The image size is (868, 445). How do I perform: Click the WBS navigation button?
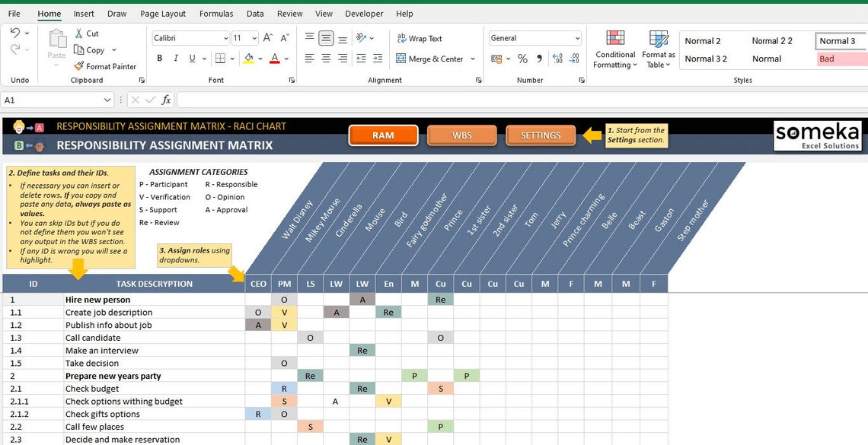(x=462, y=135)
